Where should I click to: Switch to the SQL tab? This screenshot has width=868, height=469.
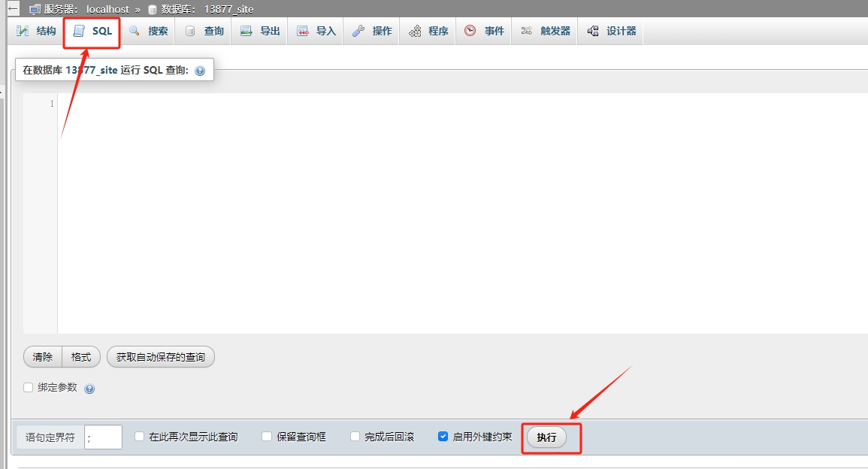tap(92, 31)
